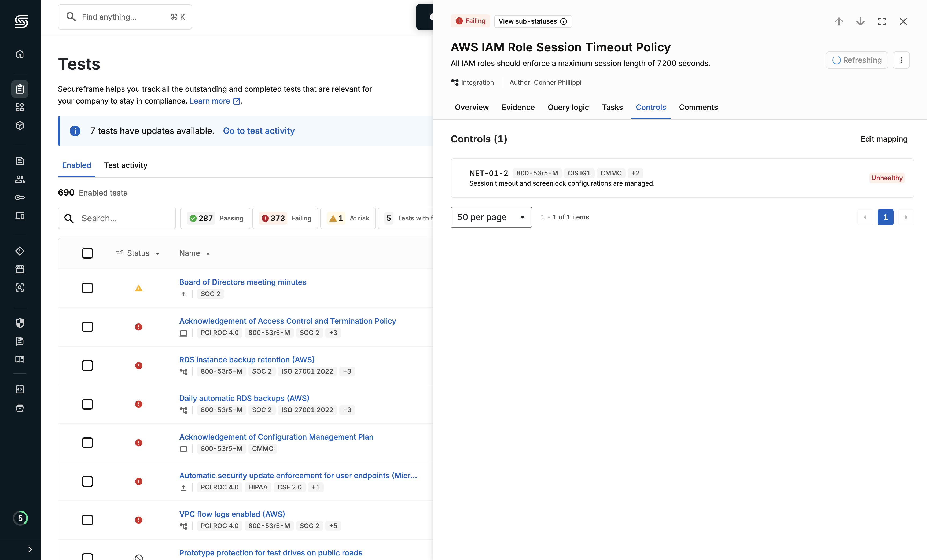Viewport: 927px width, 560px height.
Task: Close the test detail panel
Action: pos(903,21)
